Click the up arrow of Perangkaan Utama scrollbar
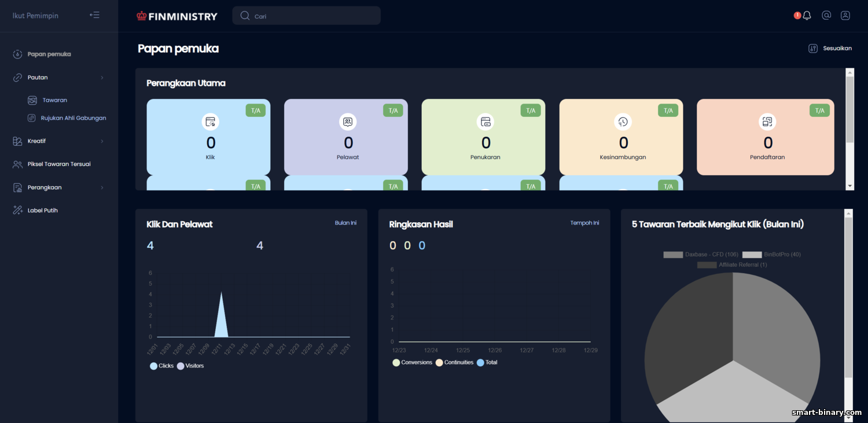Viewport: 868px width, 423px height. [x=850, y=72]
